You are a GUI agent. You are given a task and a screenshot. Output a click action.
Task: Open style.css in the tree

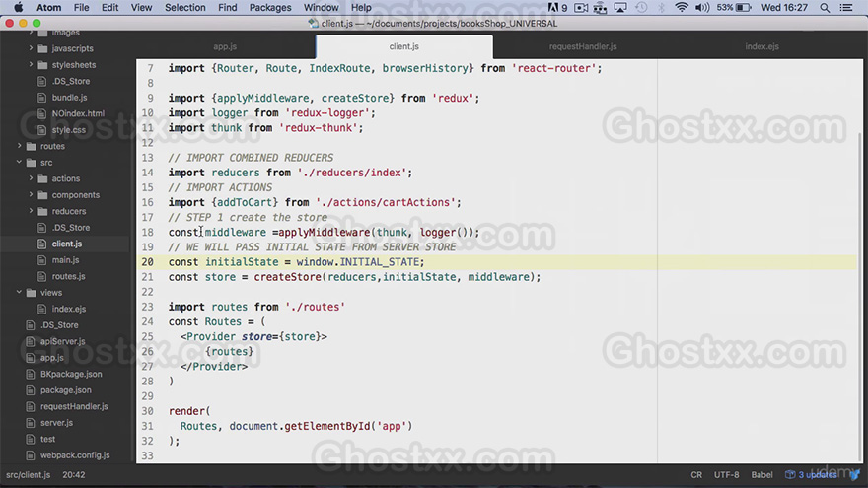(69, 130)
